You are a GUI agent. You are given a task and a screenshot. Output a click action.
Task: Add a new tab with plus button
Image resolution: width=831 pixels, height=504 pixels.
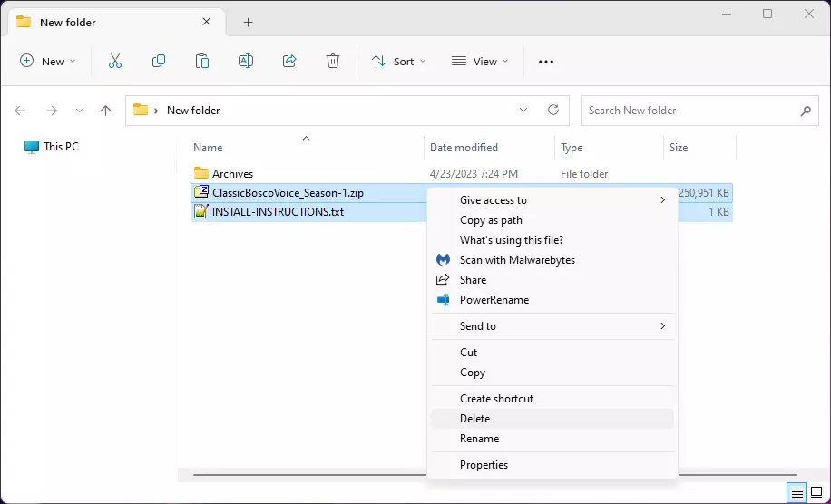[248, 22]
